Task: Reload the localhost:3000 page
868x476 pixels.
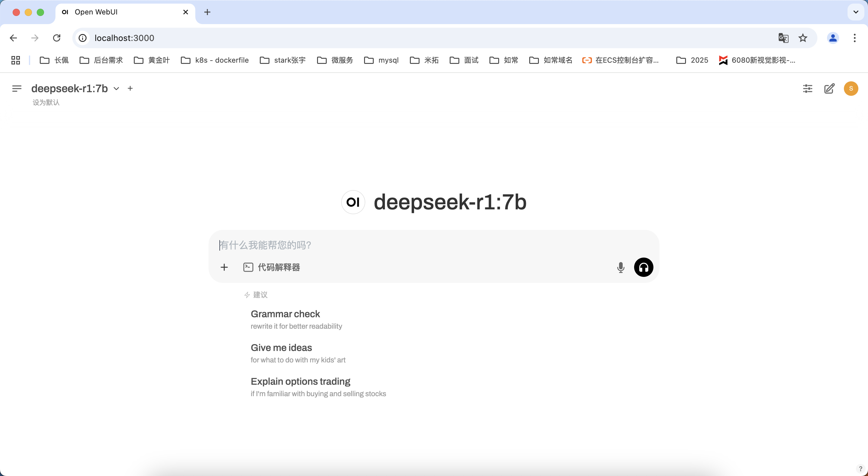Action: tap(57, 38)
